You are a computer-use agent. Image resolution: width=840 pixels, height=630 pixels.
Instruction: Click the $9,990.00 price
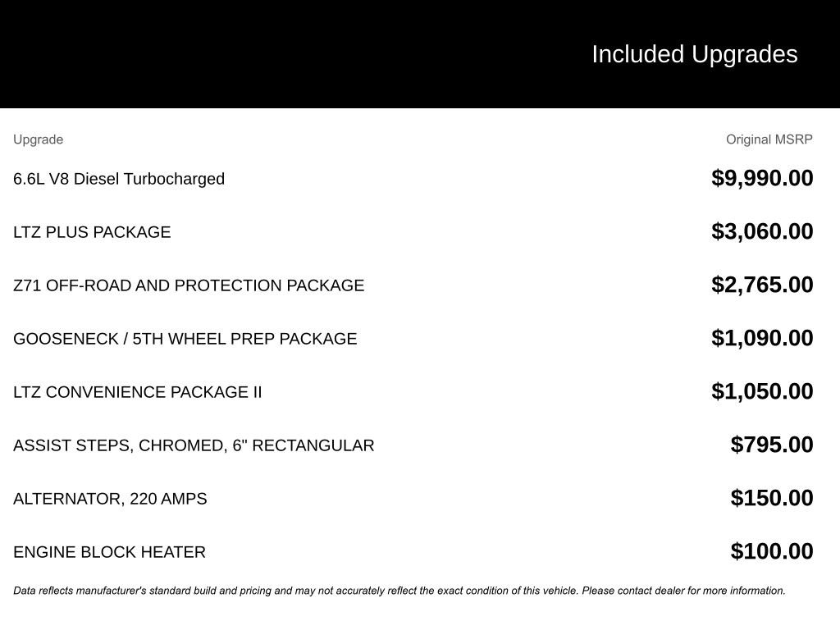762,178
